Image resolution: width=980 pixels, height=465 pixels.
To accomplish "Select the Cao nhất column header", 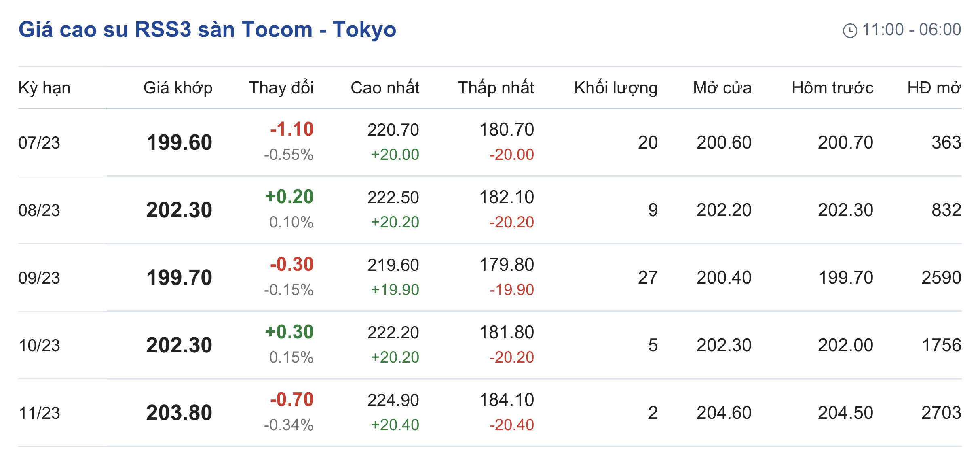I will pos(385,88).
